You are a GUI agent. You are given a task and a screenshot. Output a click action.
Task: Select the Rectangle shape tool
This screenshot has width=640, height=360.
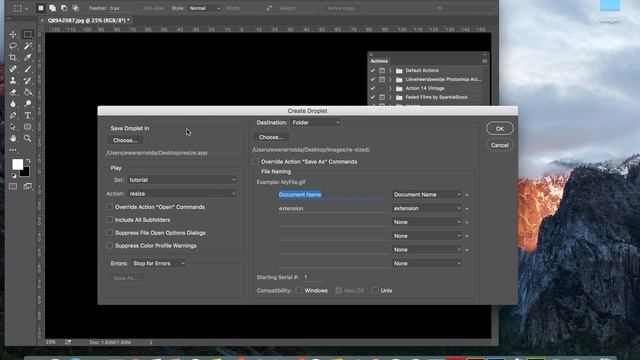(28, 127)
